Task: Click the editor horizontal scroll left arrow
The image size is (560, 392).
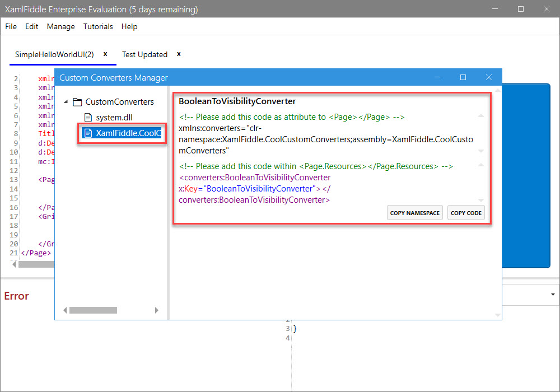Action: (15, 264)
